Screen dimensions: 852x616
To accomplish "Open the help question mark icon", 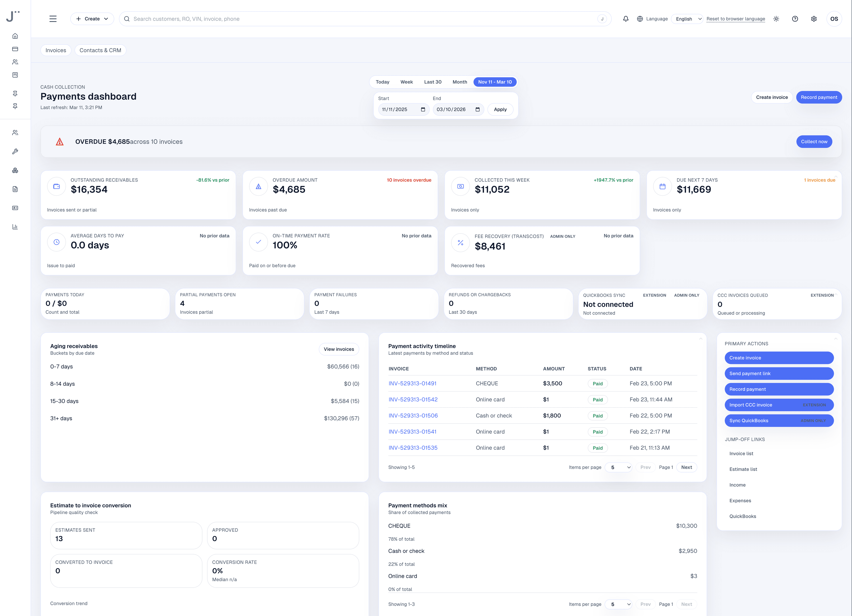I will tap(795, 19).
